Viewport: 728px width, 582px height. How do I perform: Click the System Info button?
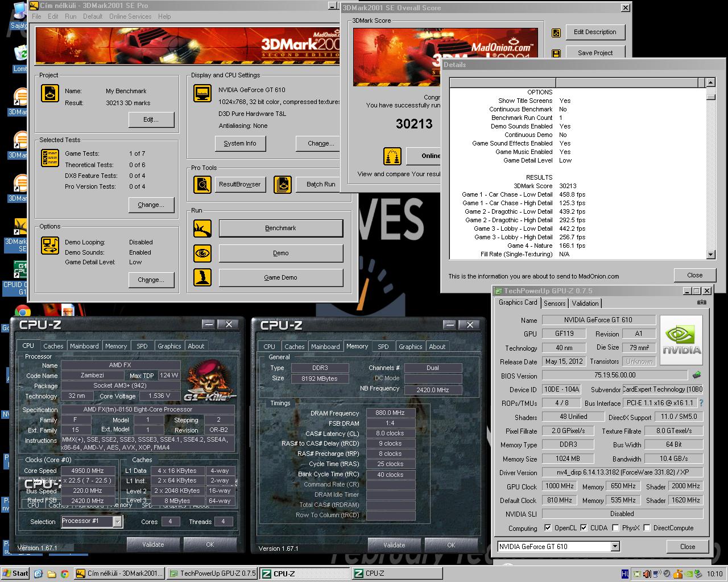240,144
